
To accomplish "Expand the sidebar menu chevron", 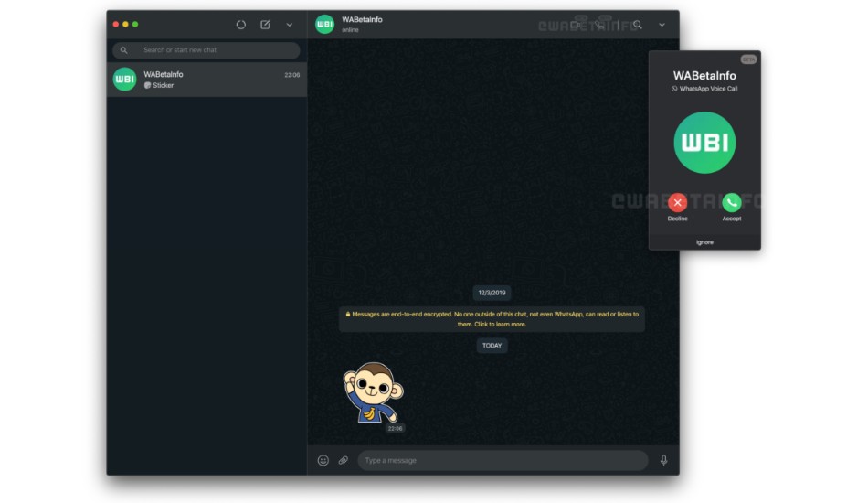I will point(289,25).
